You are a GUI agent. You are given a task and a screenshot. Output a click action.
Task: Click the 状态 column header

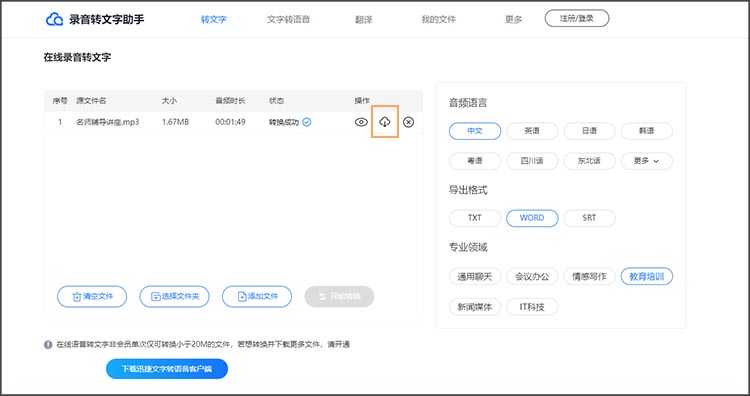coord(276,101)
